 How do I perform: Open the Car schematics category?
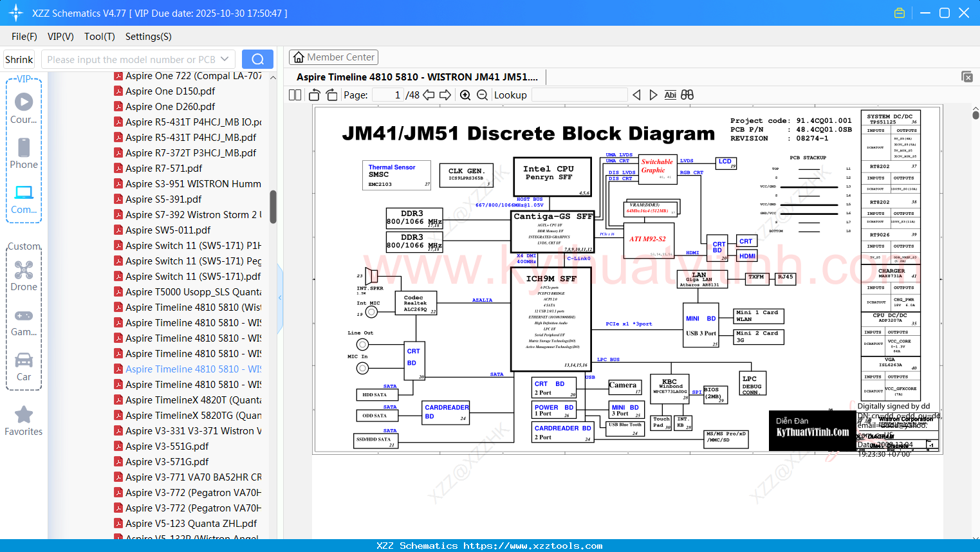point(24,366)
